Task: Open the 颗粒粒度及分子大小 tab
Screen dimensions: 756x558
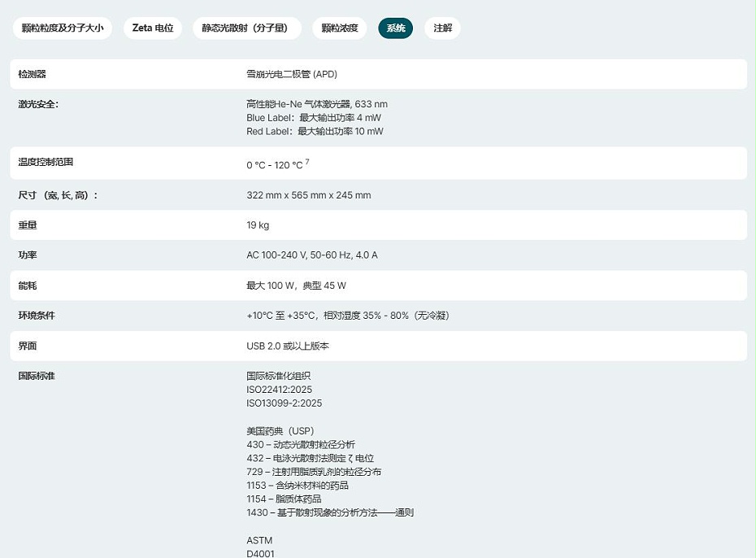Action: coord(63,28)
